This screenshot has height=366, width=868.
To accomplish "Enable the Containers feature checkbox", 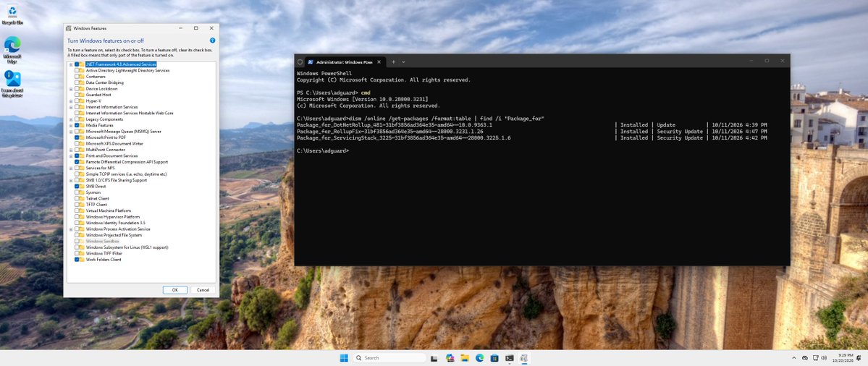I will pyautogui.click(x=77, y=76).
